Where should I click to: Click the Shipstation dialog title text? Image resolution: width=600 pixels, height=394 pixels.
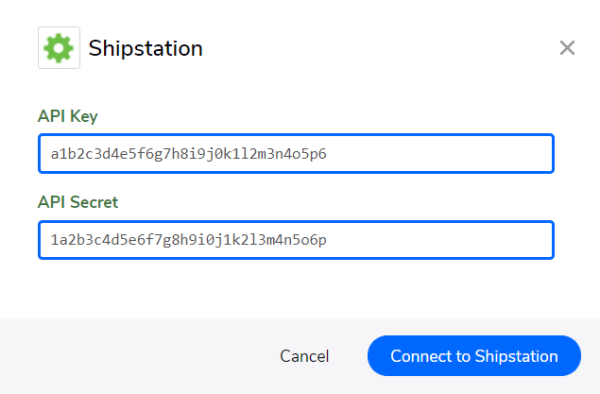point(145,49)
